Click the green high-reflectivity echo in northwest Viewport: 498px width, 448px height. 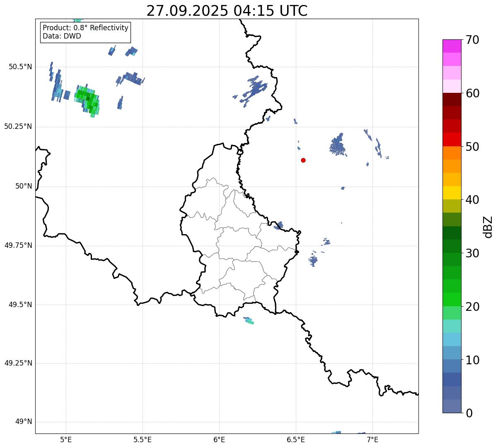(x=87, y=101)
